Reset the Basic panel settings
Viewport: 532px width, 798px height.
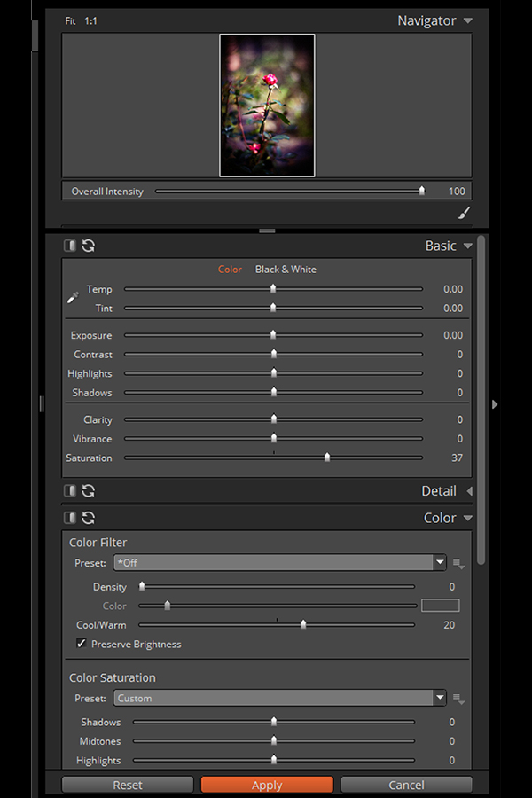pos(88,246)
